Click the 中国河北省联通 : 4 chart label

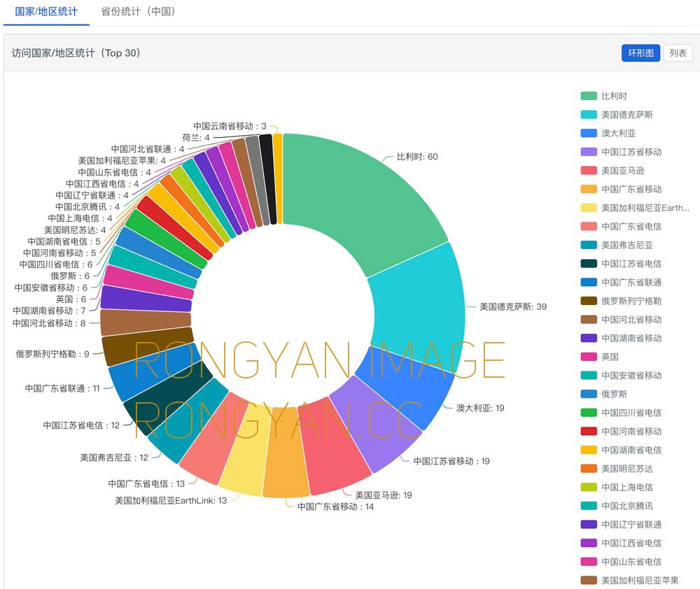(148, 149)
